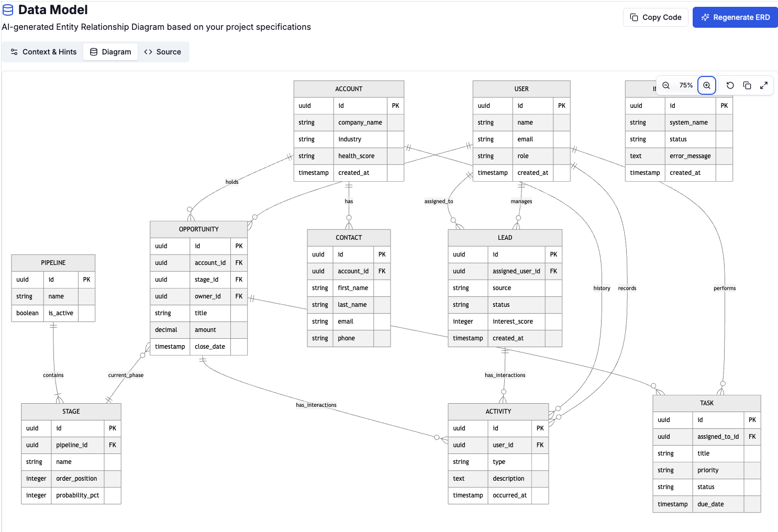Click the database icon beside the Data Model title
The image size is (778, 532).
(x=8, y=10)
